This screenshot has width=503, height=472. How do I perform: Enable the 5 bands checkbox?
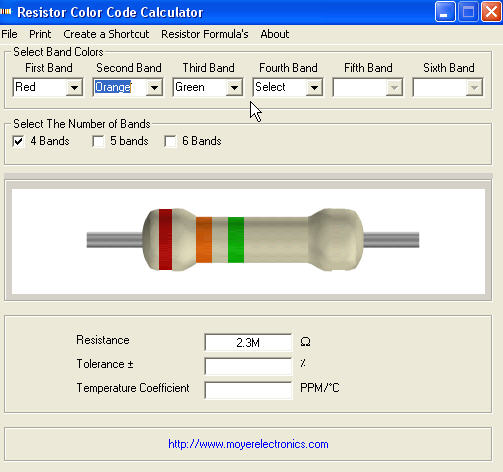point(98,141)
